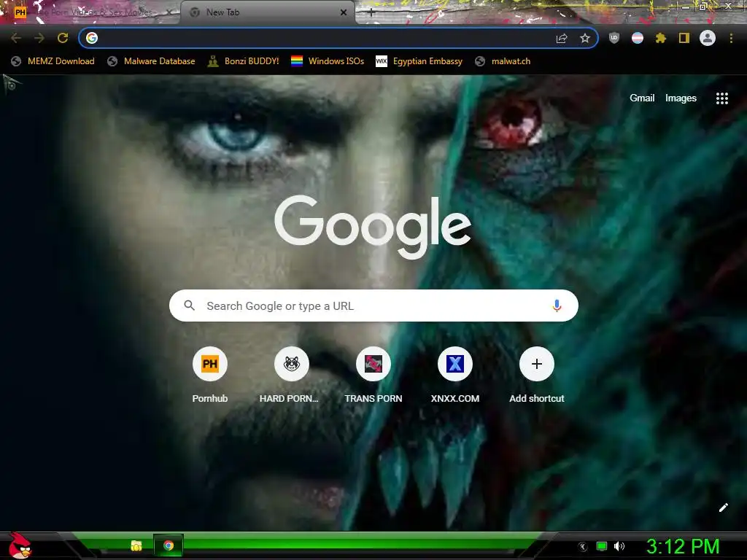
Task: Show hidden system tray icons
Action: [x=583, y=547]
